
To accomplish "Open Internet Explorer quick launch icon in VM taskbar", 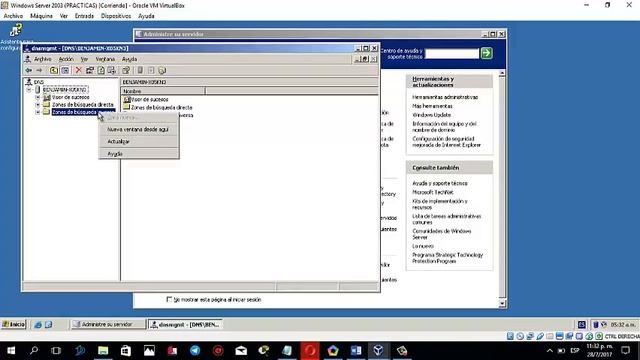I will click(x=38, y=325).
